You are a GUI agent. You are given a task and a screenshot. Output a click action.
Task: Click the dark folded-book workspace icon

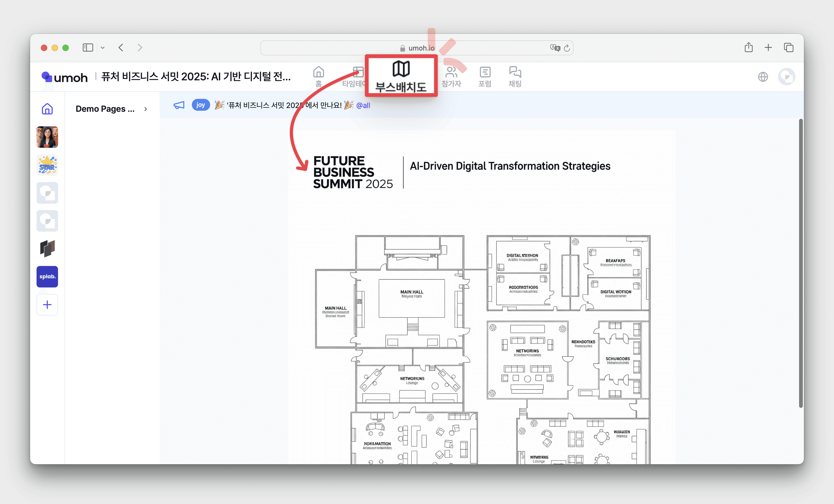tap(47, 249)
